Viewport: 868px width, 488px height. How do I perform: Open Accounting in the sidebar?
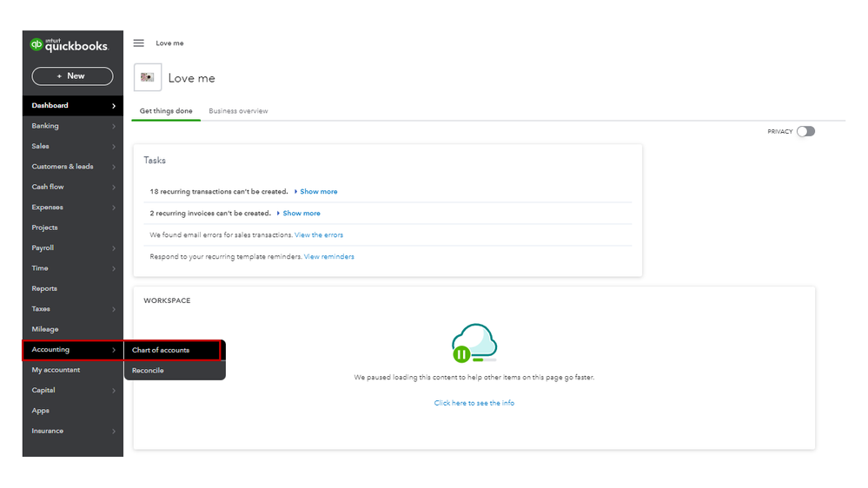(72, 350)
